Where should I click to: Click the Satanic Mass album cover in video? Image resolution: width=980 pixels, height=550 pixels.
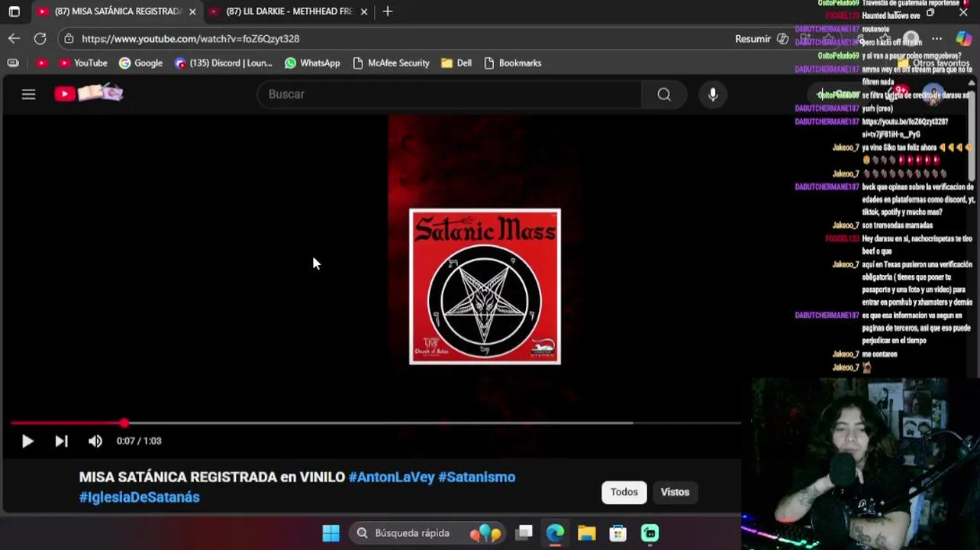point(485,286)
